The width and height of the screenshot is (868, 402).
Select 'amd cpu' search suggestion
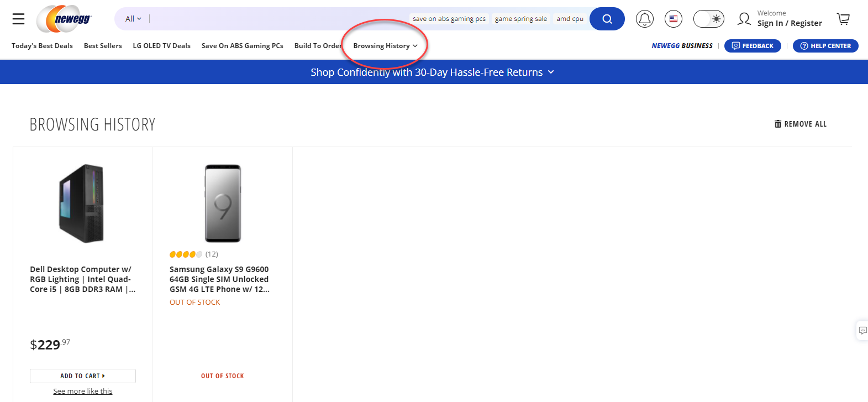(570, 19)
